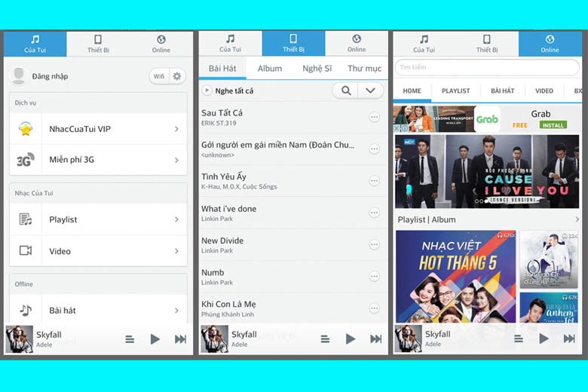Select the Nghệ Sĩ sub-tab
588x392 pixels.
pyautogui.click(x=317, y=69)
